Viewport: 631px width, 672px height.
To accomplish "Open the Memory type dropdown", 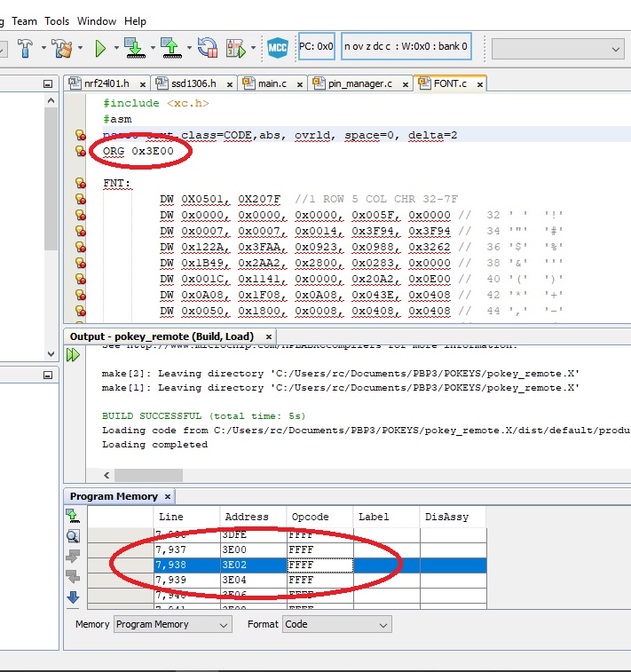I will pyautogui.click(x=172, y=624).
